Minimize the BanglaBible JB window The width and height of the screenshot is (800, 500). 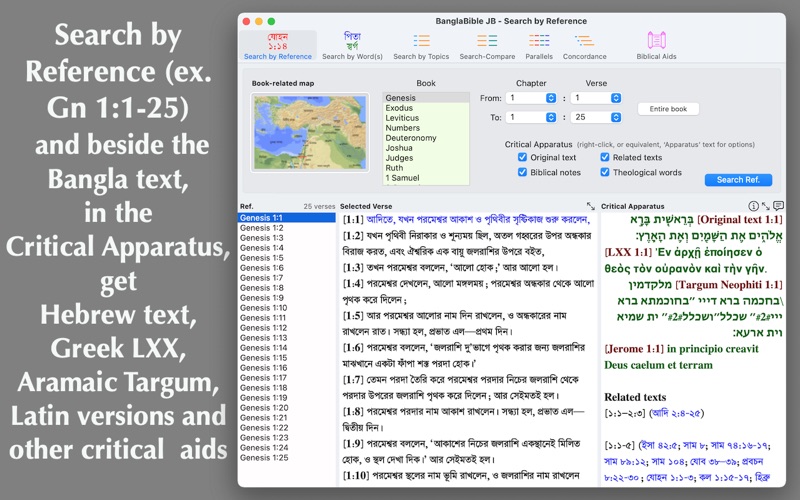(x=259, y=21)
